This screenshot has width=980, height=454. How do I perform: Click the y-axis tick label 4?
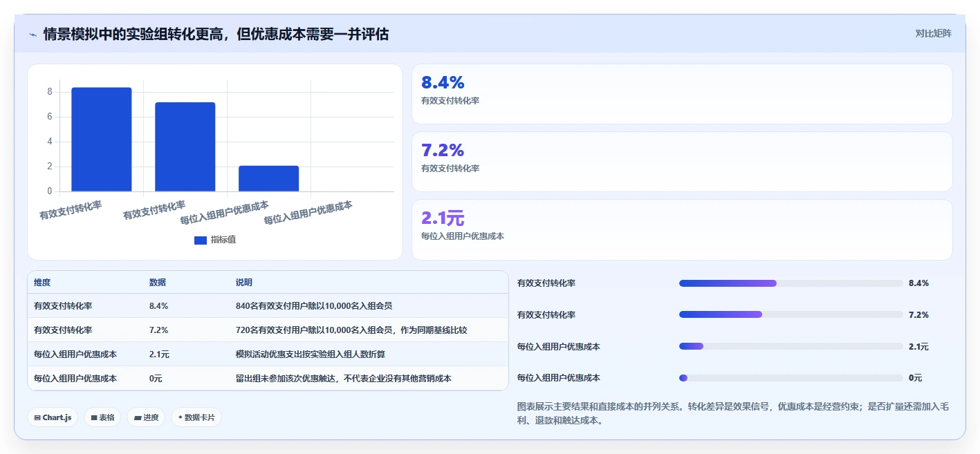click(50, 142)
